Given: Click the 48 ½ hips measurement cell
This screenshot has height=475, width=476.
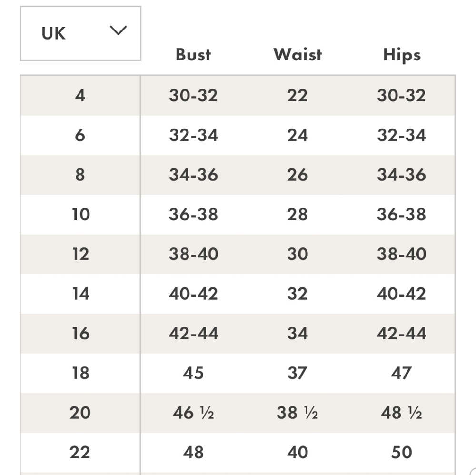Looking at the screenshot, I should 401,413.
